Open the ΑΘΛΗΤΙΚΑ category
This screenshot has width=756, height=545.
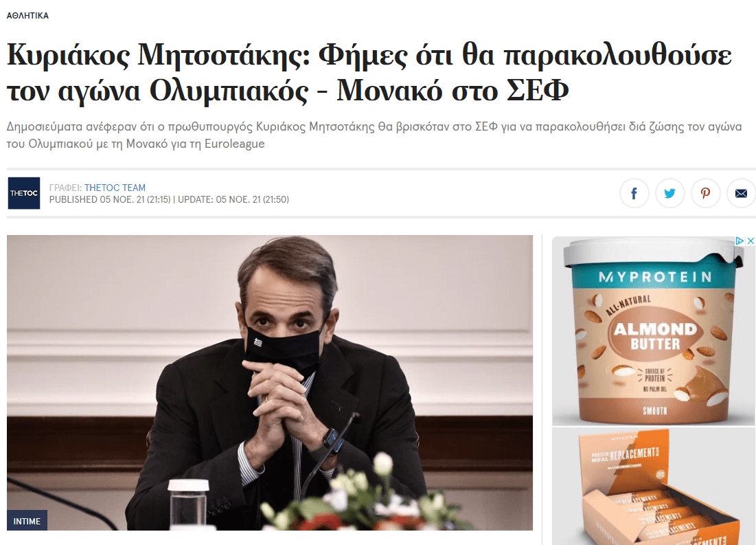[x=27, y=15]
